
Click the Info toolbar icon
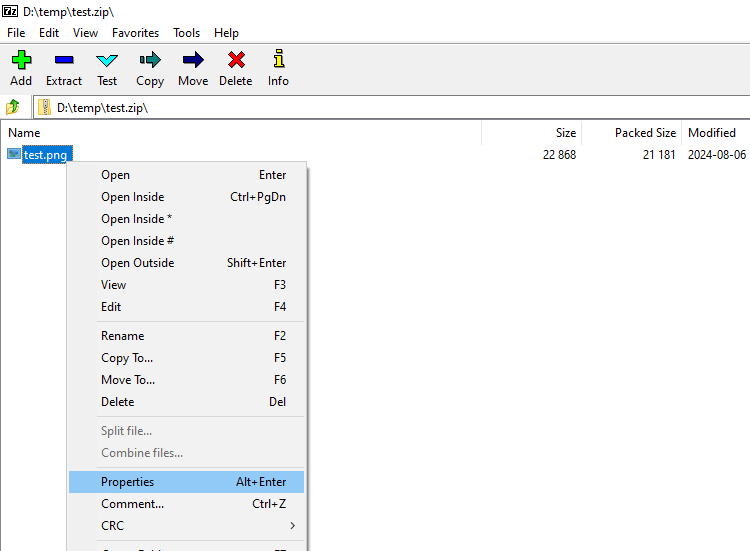pyautogui.click(x=278, y=59)
